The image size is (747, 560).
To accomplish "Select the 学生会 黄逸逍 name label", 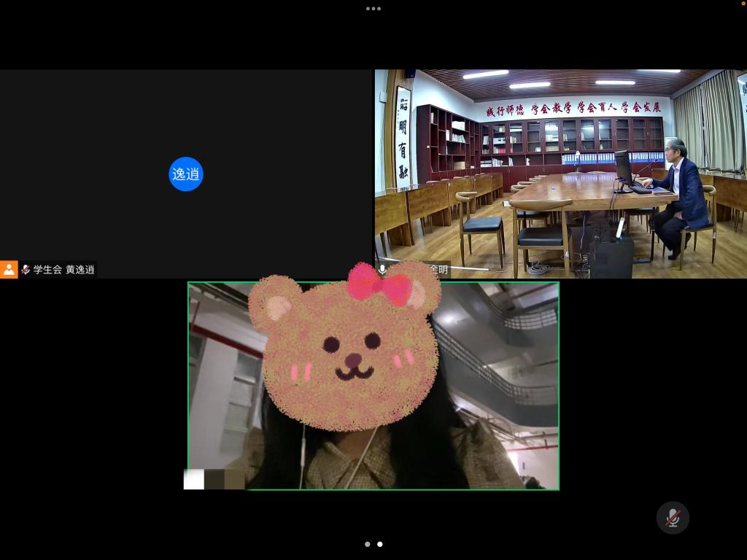I will click(x=64, y=270).
